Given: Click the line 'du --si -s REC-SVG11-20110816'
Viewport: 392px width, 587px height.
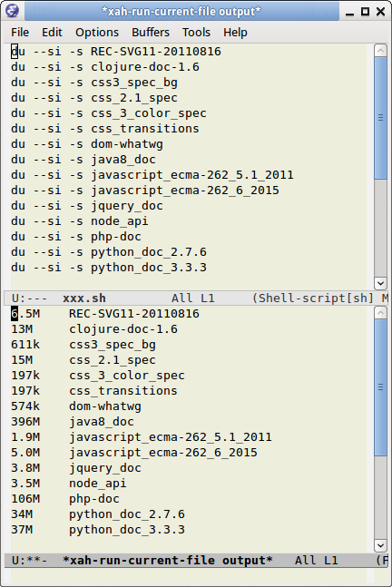Looking at the screenshot, I should pos(116,52).
